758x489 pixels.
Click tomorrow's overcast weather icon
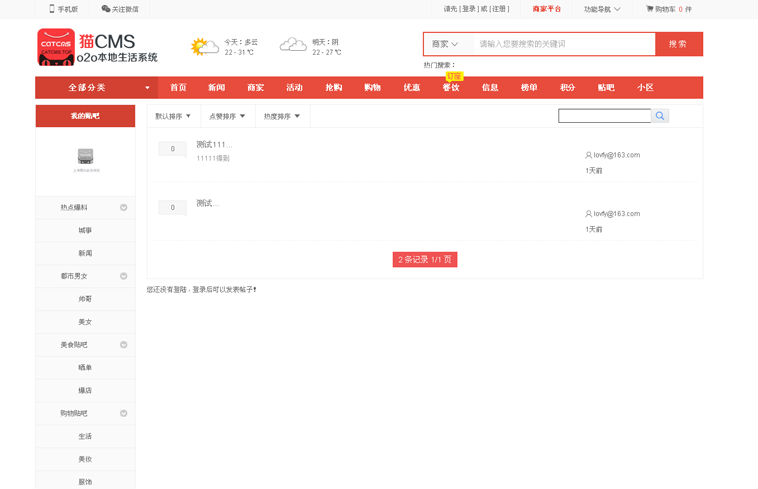point(293,45)
